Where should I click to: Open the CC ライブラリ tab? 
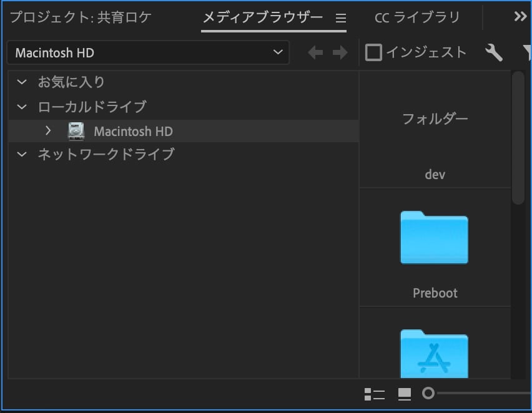point(417,17)
